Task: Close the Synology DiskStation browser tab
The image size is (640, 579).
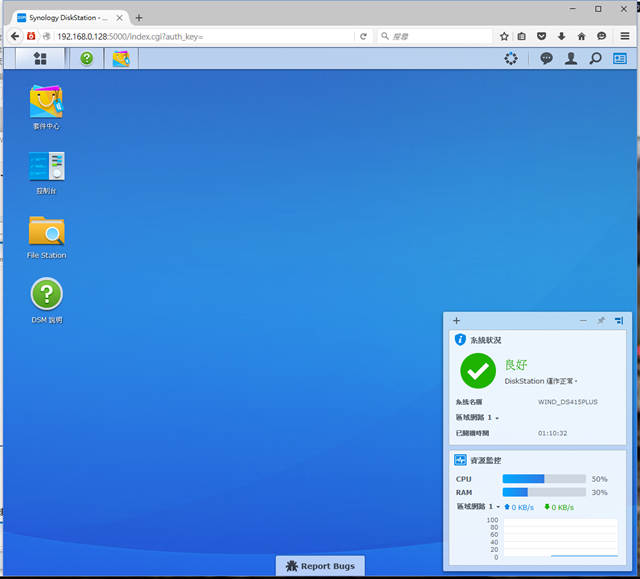Action: point(119,18)
